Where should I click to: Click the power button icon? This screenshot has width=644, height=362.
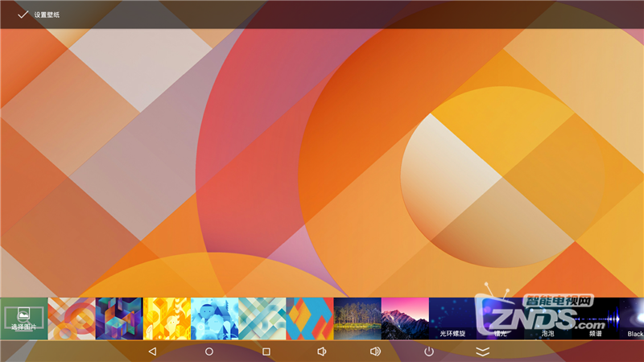[x=429, y=352]
